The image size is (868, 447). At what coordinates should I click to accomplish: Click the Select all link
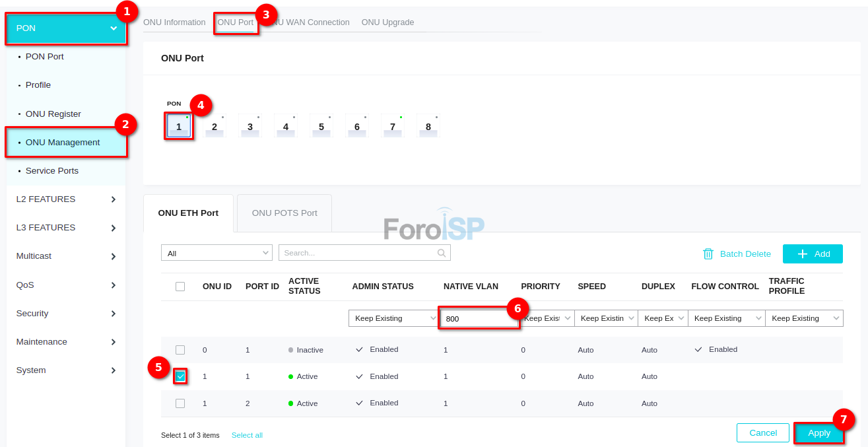(x=247, y=435)
